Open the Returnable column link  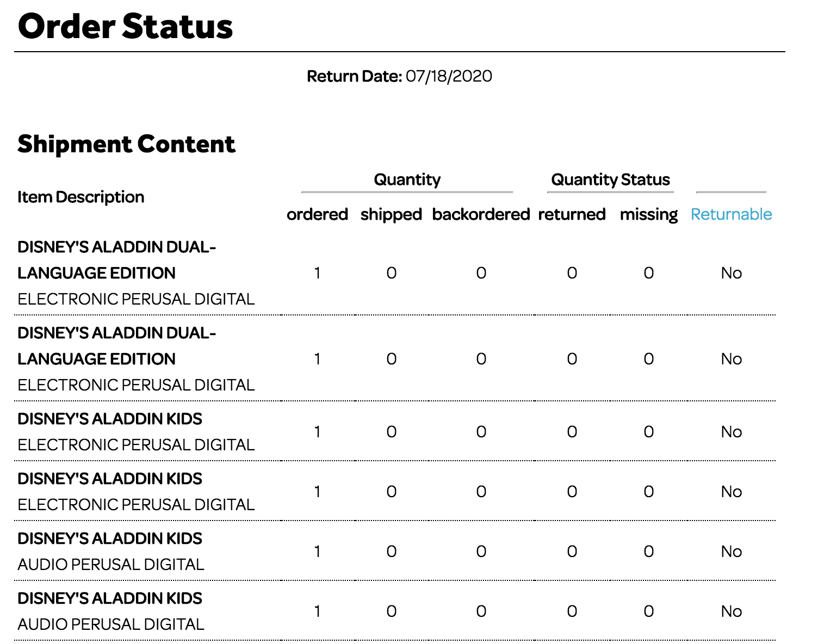click(731, 214)
